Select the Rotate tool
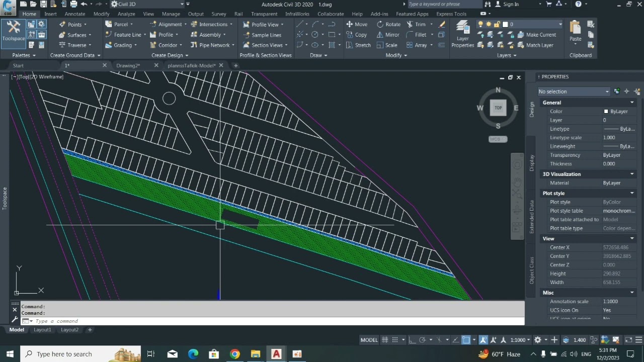This screenshot has height=362, width=644. click(388, 24)
